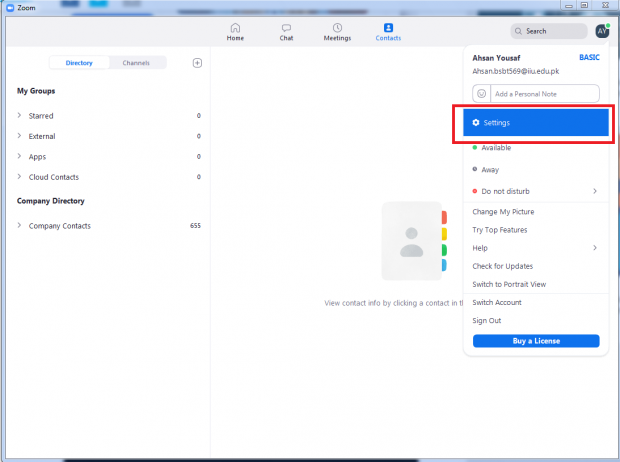Click the Company Contacts count 655
Screen dimensions: 620x462
coord(195,225)
